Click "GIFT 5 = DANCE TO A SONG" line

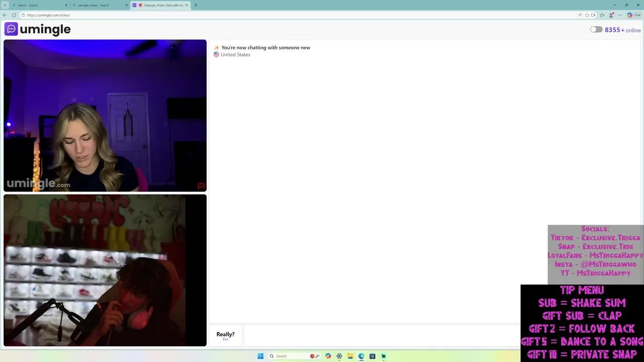click(x=582, y=342)
